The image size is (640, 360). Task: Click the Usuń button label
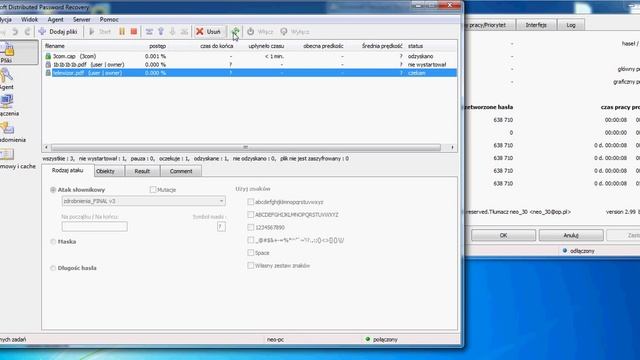213,31
